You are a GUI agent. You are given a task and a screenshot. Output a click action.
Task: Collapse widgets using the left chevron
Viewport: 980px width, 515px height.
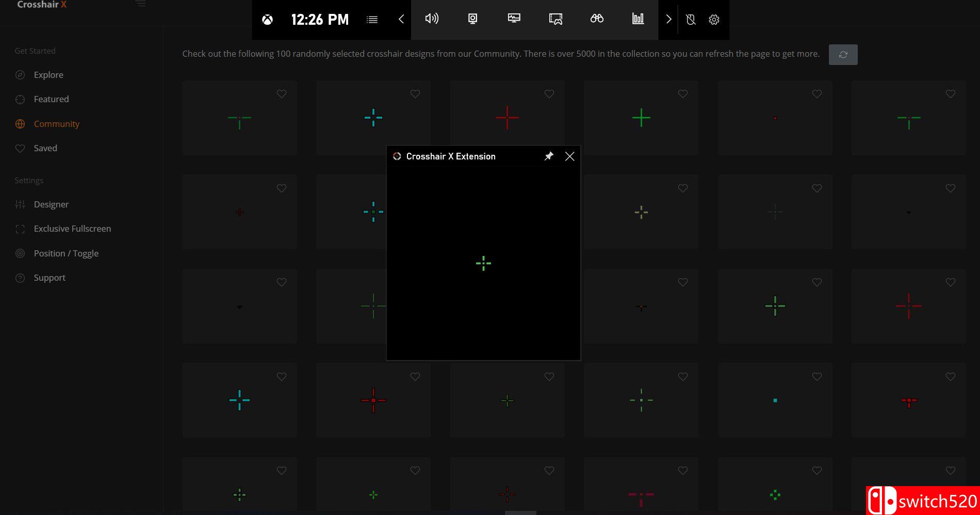(x=401, y=19)
